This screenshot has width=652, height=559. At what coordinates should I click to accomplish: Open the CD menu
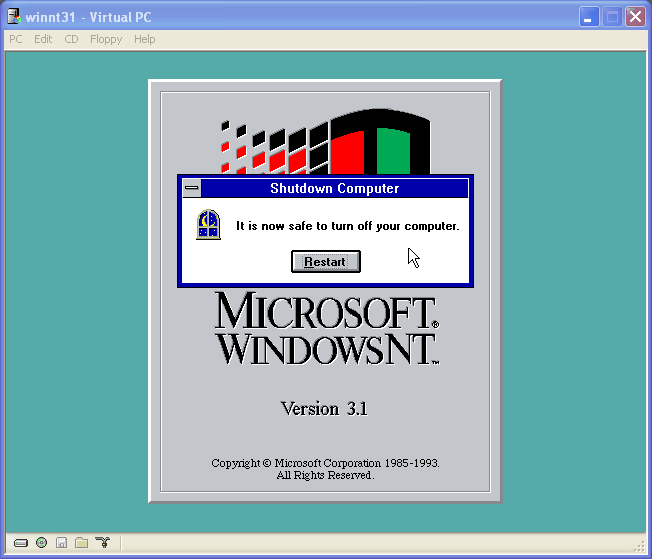(71, 39)
